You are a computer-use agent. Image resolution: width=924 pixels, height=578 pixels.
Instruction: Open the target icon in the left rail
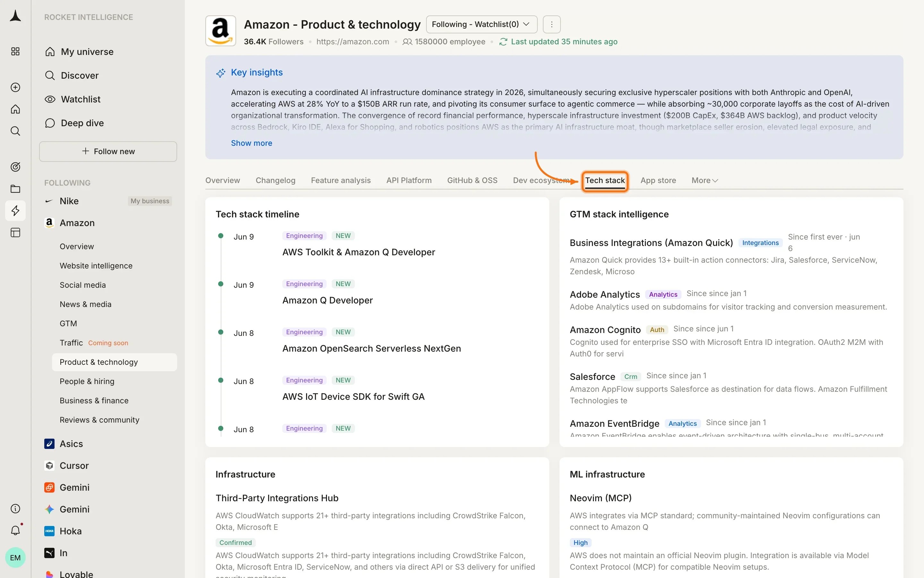click(x=15, y=167)
